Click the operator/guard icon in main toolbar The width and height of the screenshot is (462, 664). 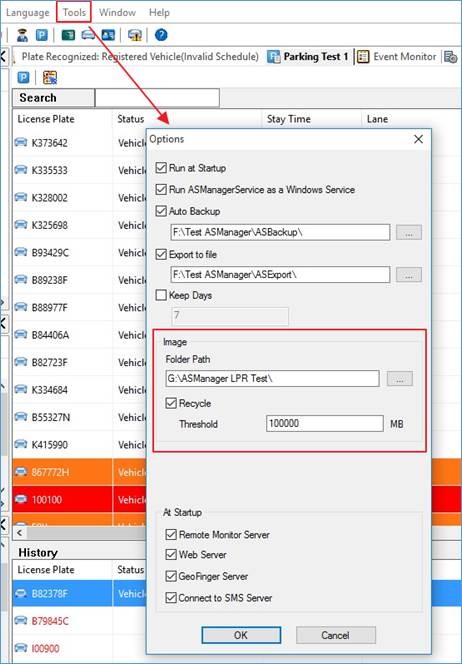point(22,35)
